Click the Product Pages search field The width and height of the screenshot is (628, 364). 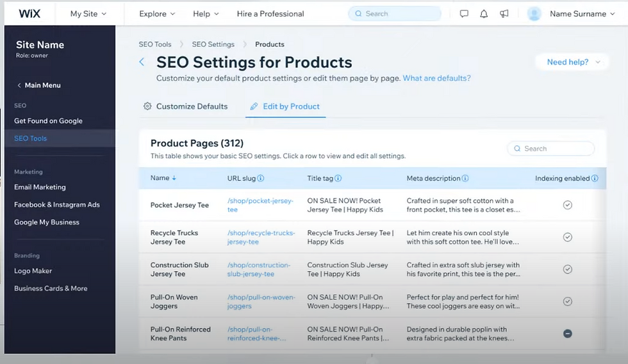550,149
